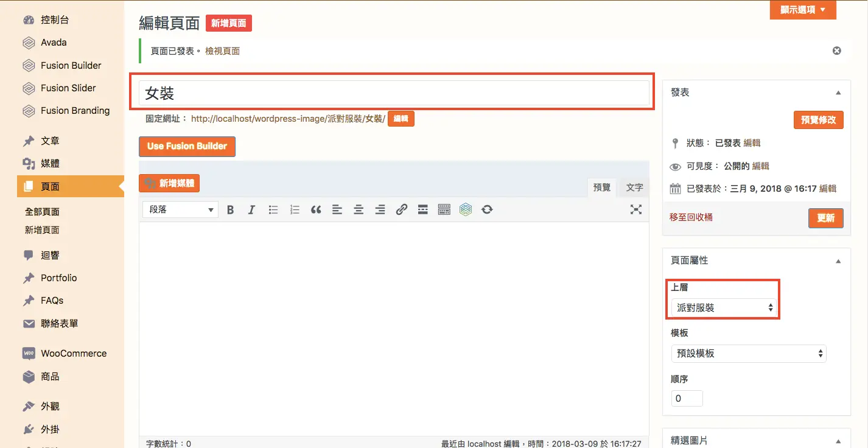Click the 新增媒體 add media button
This screenshot has width=868, height=448.
169,183
